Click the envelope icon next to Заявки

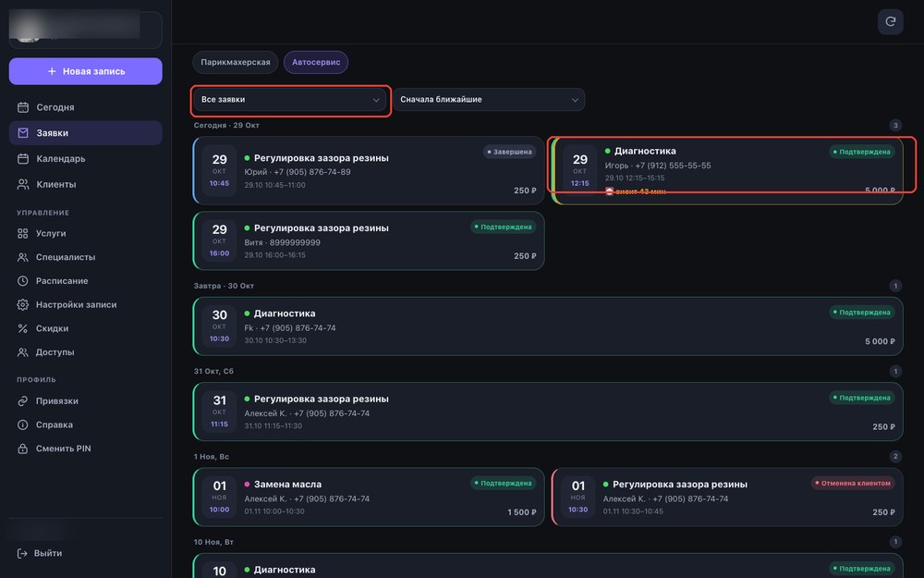[23, 133]
